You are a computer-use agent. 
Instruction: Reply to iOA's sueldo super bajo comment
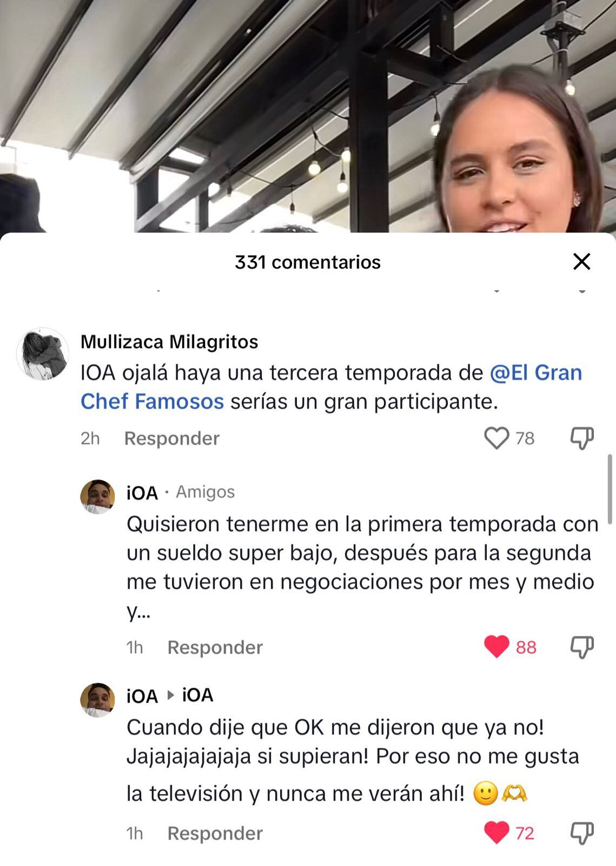pos(215,647)
